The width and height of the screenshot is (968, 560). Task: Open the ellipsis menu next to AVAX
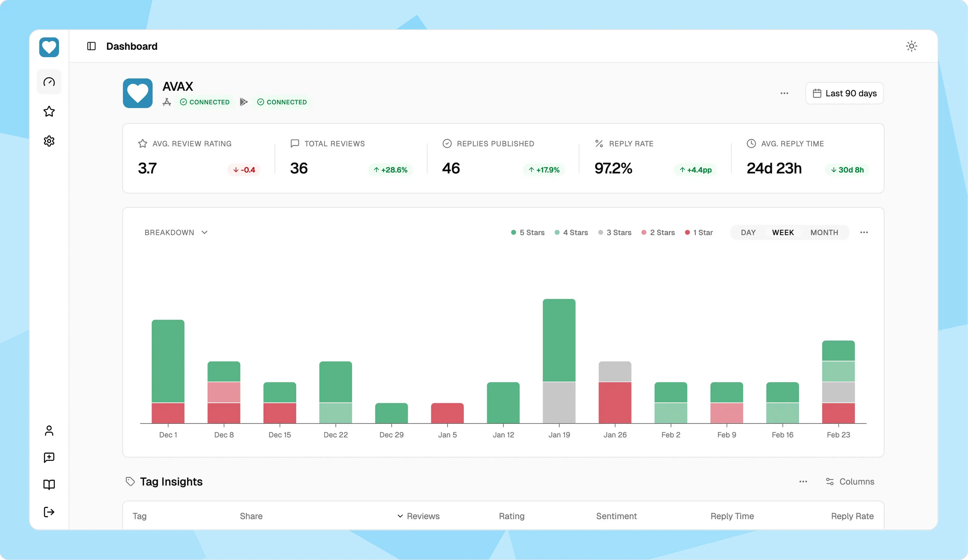[x=784, y=93]
